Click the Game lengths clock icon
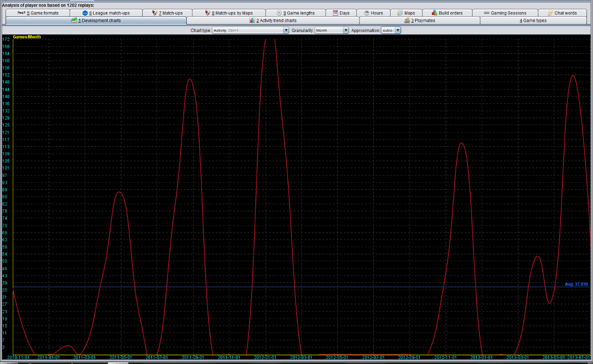Image resolution: width=593 pixels, height=364 pixels. click(x=279, y=13)
